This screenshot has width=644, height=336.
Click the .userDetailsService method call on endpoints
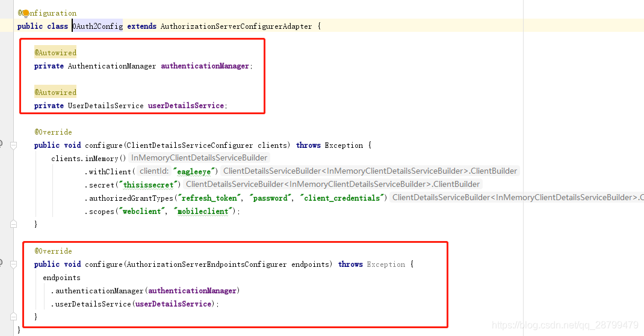[x=91, y=304]
